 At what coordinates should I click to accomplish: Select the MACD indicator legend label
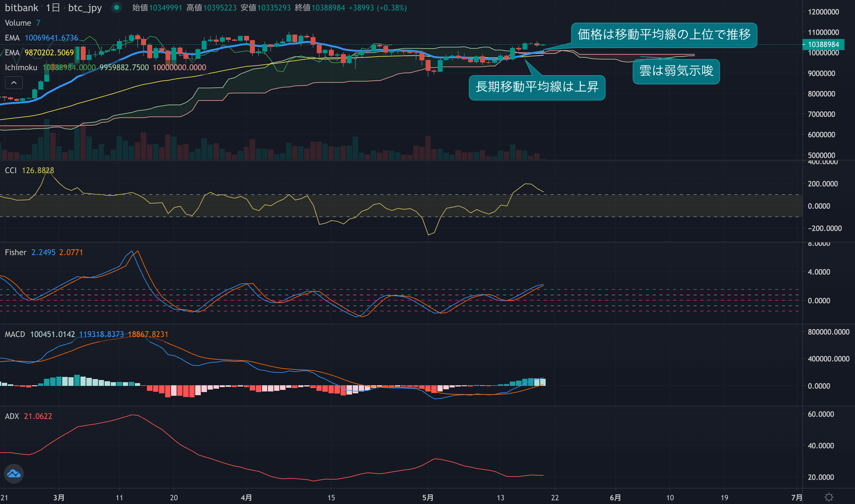(15, 334)
